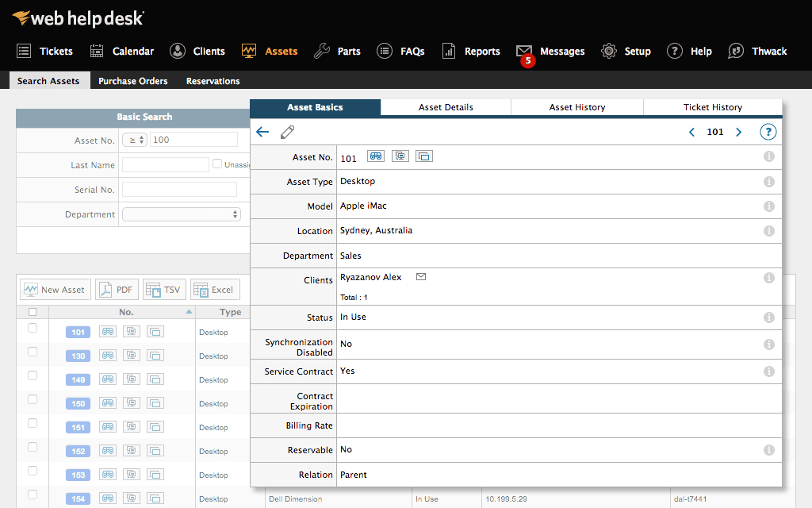Export the asset list to Excel
812x508 pixels.
coord(214,289)
